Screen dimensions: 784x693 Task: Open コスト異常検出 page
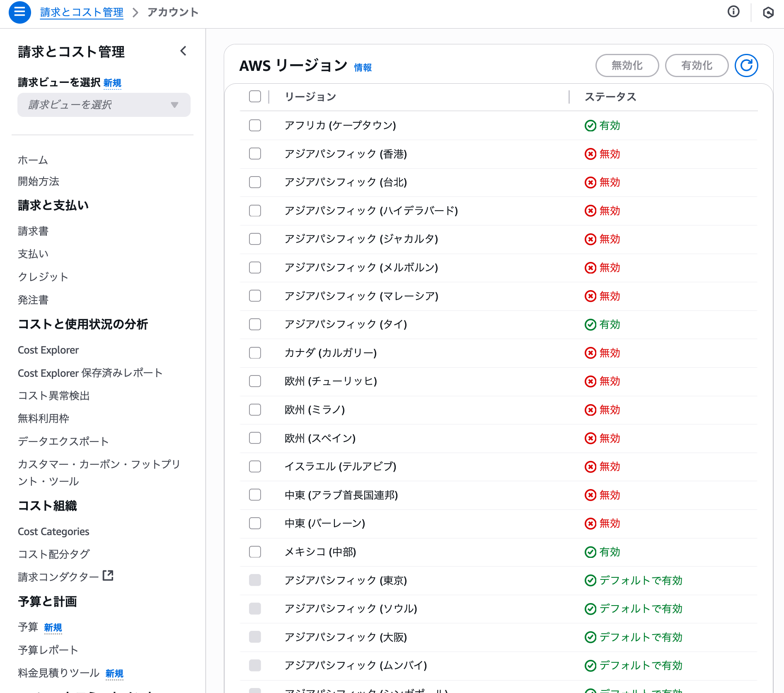(x=54, y=396)
